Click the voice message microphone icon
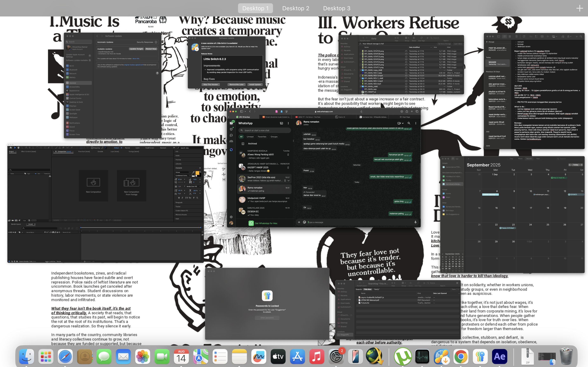 (415, 222)
